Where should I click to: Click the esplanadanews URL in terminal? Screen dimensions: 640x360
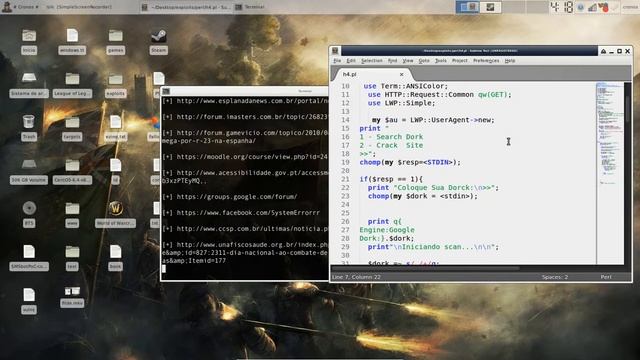point(252,101)
